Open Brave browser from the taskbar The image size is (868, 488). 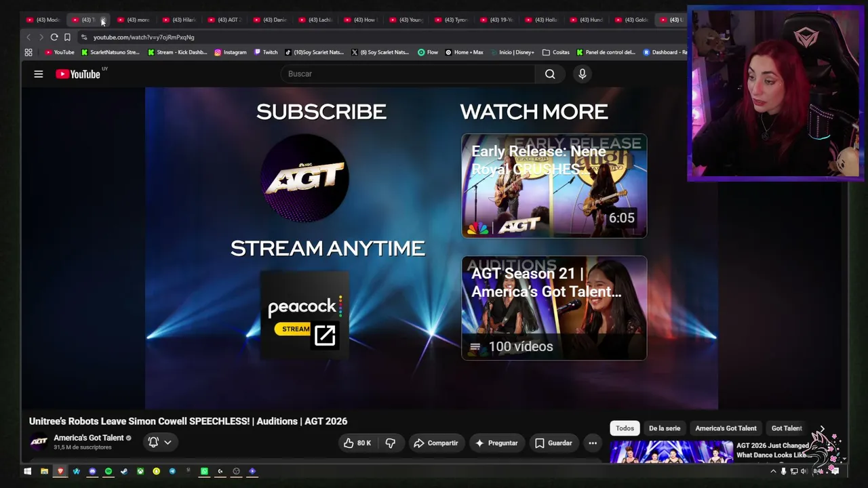[x=60, y=471]
